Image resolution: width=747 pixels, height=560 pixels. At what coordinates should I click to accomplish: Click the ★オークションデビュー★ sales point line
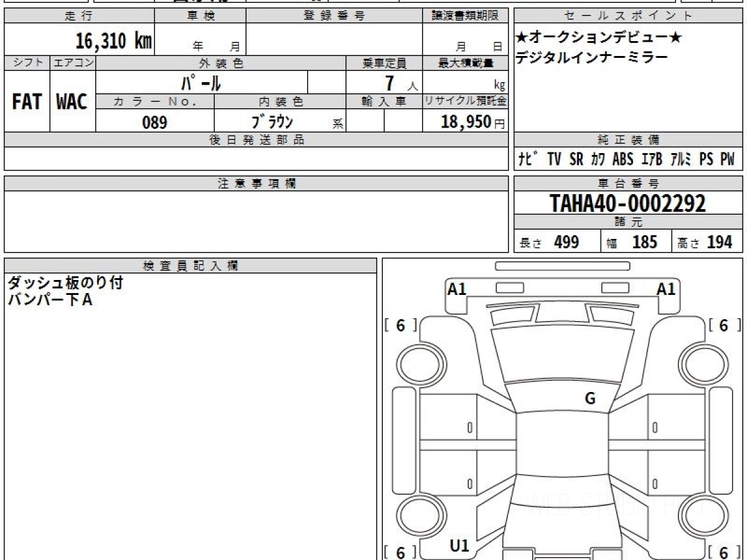pos(598,38)
